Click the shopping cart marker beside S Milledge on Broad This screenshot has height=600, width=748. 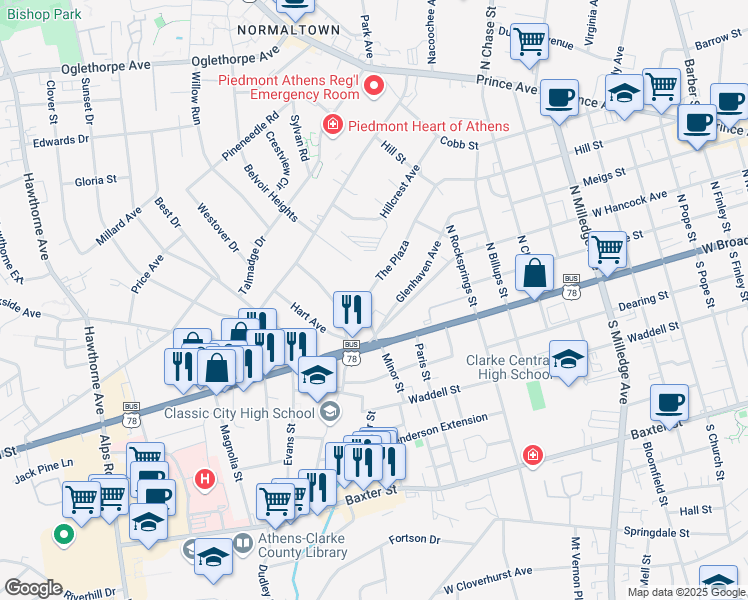(607, 251)
